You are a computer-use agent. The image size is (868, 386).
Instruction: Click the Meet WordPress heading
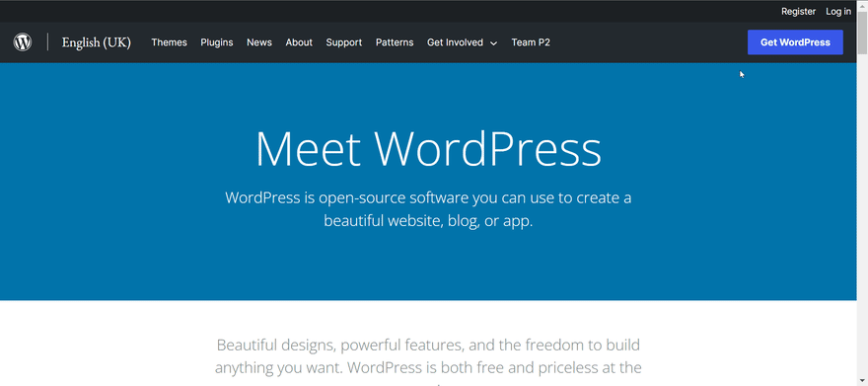pos(428,149)
